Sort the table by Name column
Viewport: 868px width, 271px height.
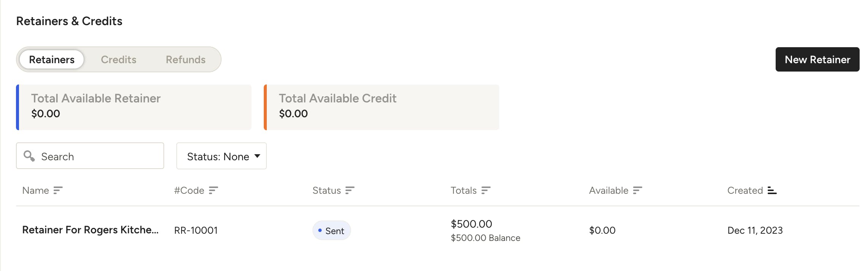58,190
